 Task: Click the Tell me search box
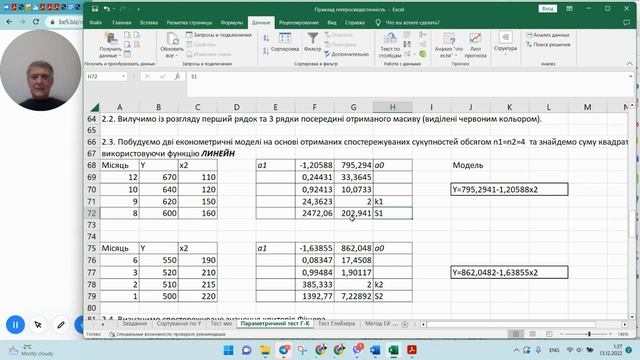pyautogui.click(x=408, y=22)
